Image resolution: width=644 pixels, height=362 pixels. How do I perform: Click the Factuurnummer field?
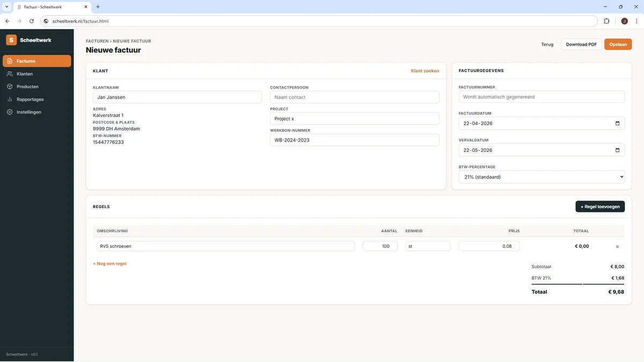pyautogui.click(x=541, y=97)
